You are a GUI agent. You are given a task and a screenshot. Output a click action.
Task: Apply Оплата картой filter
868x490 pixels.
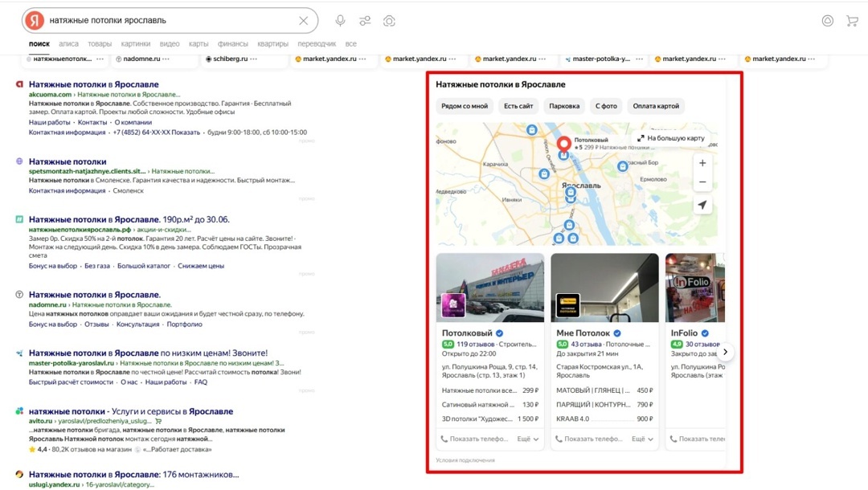(x=656, y=106)
